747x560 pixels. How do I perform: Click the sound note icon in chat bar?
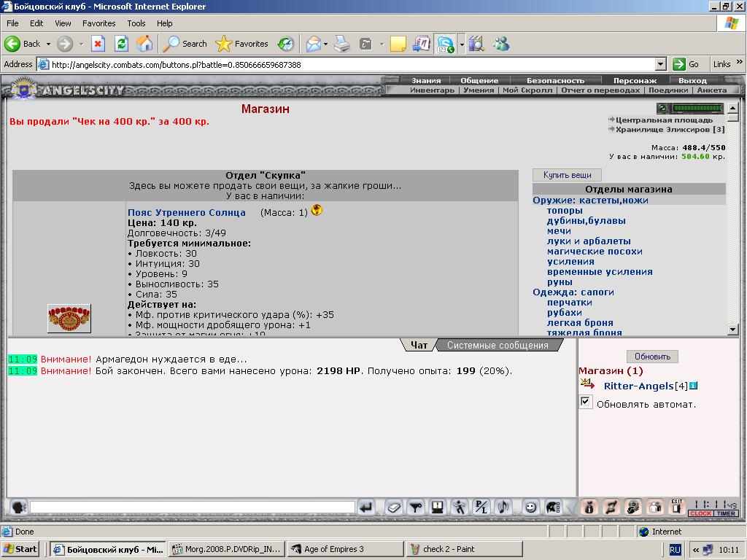click(503, 507)
